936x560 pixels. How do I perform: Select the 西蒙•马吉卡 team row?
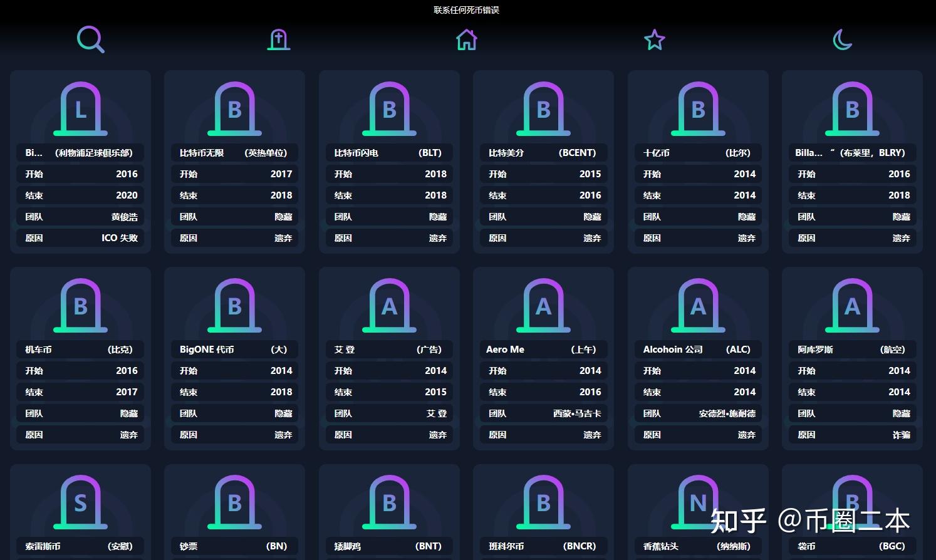coord(543,413)
